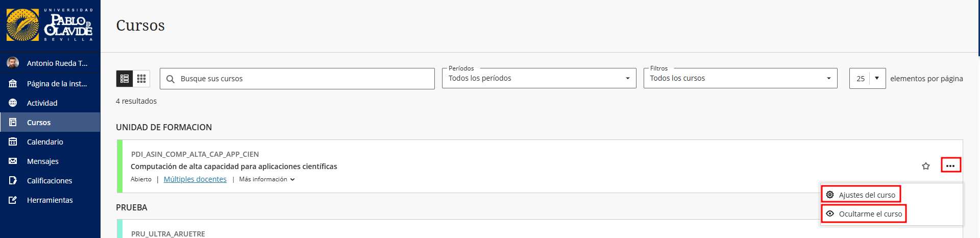Open the Múltiples docentes link

pos(195,179)
